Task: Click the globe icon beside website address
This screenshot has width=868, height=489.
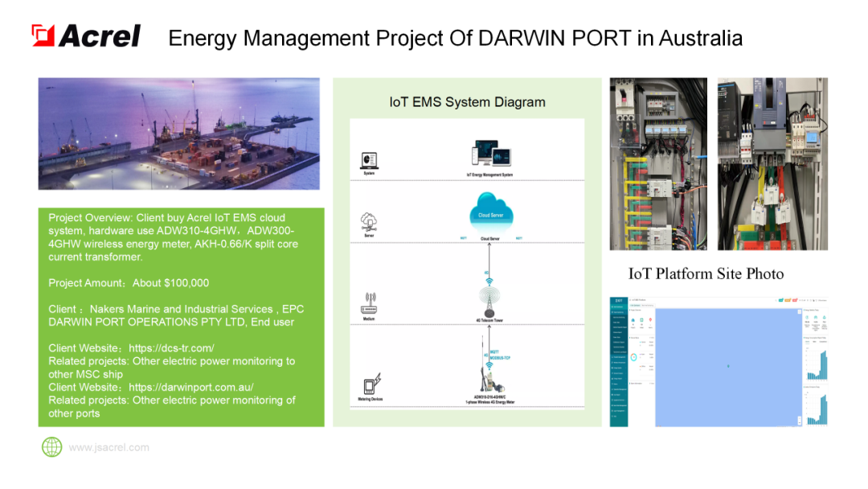Action: [x=52, y=447]
